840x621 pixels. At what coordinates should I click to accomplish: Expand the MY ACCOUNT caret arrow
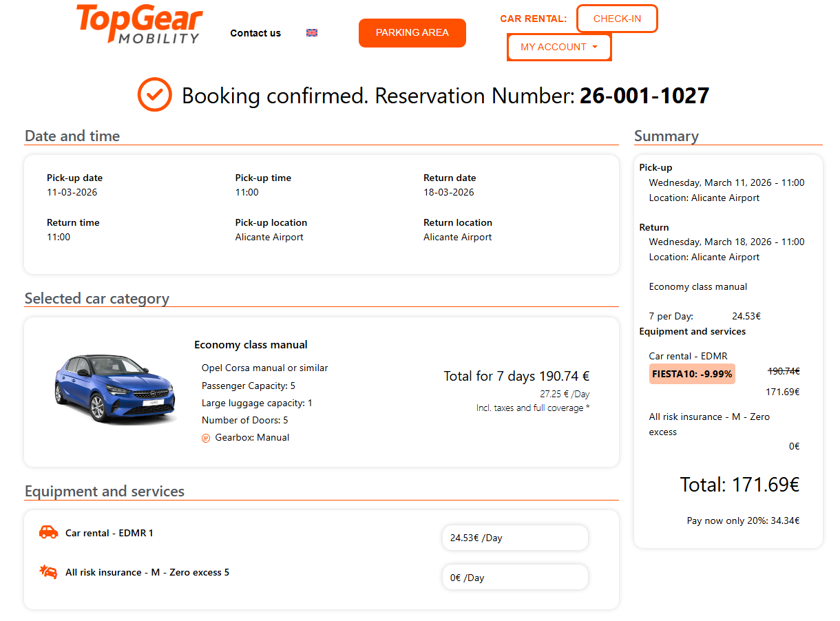596,47
